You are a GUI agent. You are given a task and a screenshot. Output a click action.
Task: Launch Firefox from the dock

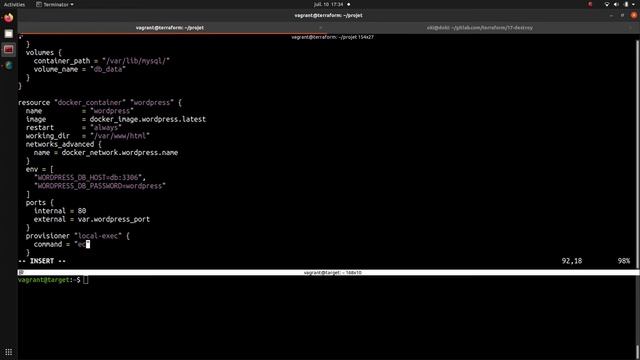pos(9,18)
